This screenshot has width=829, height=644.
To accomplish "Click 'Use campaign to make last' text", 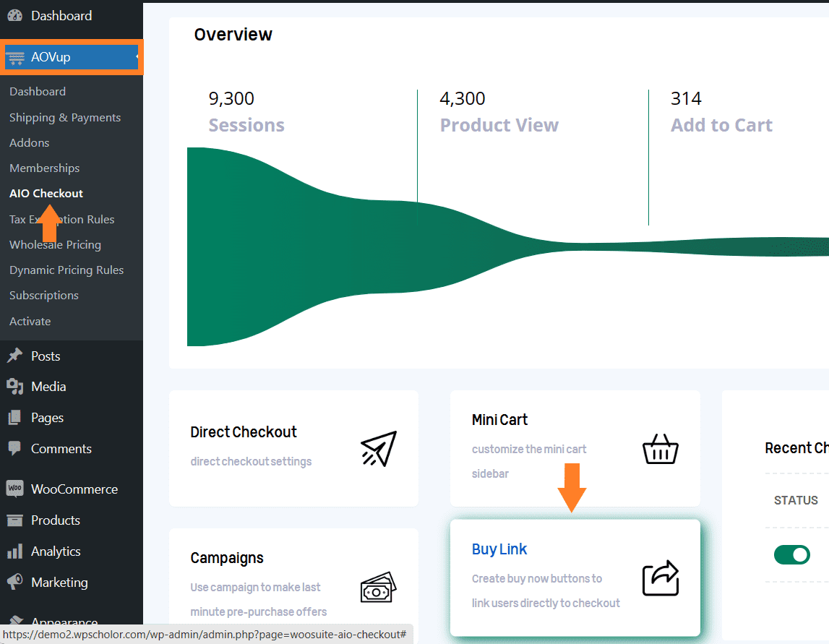I will pyautogui.click(x=255, y=588).
